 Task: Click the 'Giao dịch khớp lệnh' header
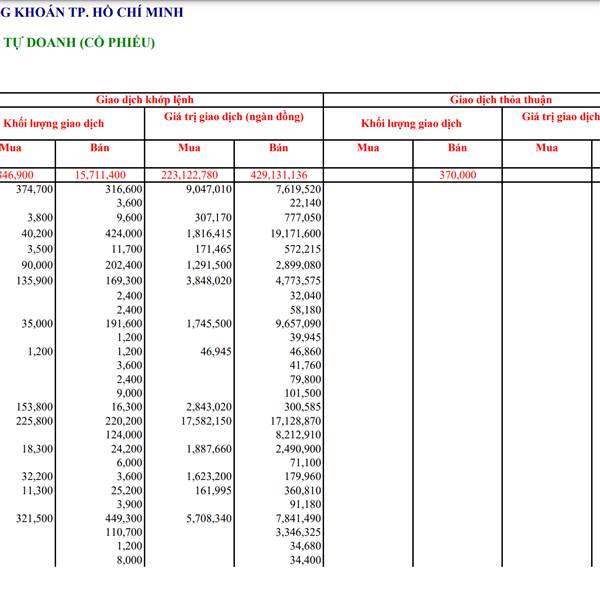[x=145, y=100]
